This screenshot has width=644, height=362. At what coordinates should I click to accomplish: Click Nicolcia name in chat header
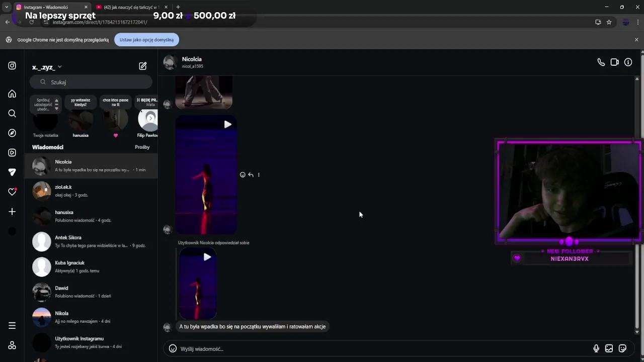click(192, 59)
